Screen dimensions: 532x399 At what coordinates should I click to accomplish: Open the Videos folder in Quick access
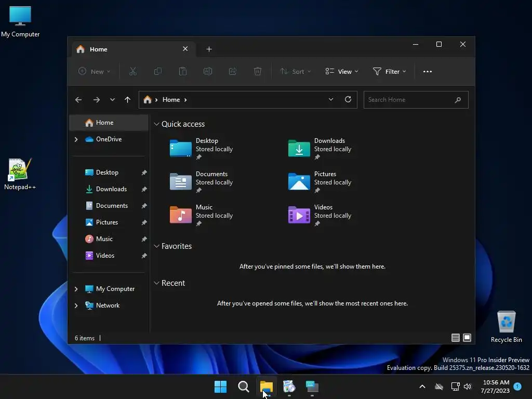(x=320, y=215)
